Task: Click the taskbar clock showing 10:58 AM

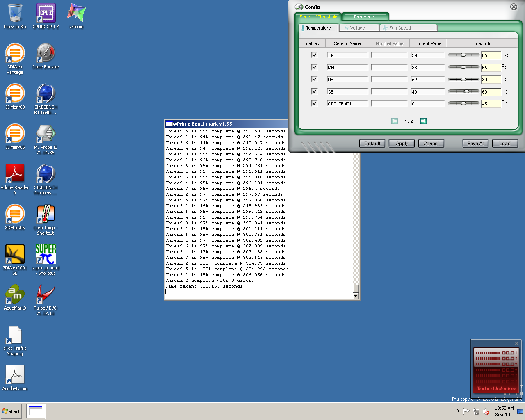Action: pyautogui.click(x=504, y=411)
